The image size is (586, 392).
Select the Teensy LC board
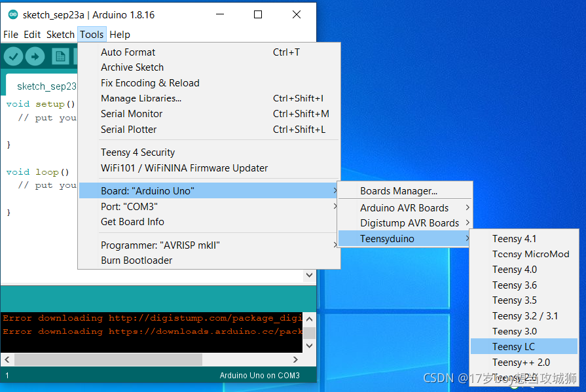tap(524, 347)
